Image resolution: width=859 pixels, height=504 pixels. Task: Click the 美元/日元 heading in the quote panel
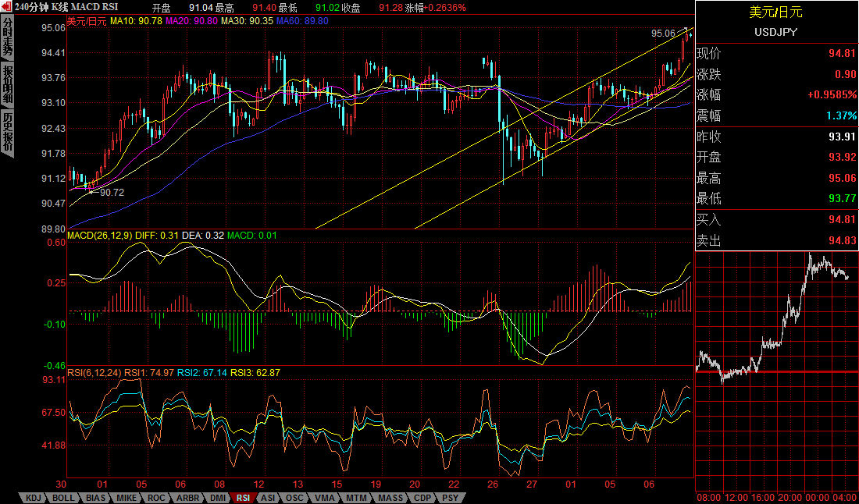[775, 12]
